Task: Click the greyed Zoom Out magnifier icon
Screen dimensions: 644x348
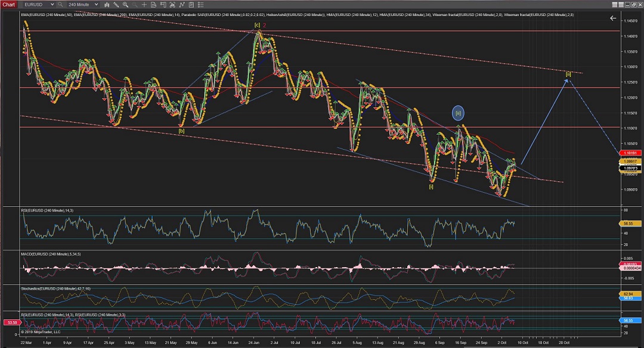Action: point(135,5)
